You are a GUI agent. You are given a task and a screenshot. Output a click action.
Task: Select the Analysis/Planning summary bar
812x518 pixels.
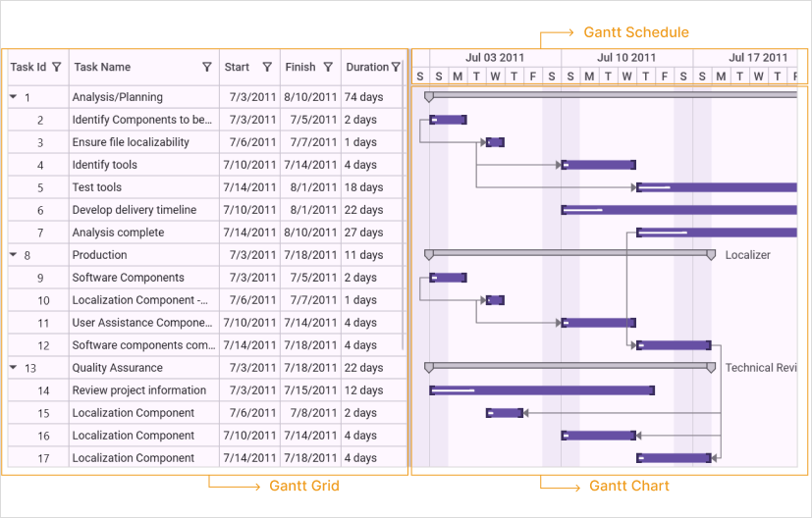[x=611, y=95]
